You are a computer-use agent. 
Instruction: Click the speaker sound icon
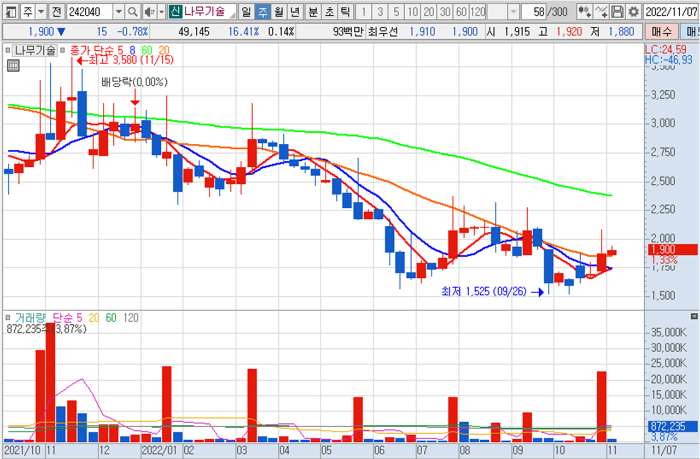(x=150, y=12)
